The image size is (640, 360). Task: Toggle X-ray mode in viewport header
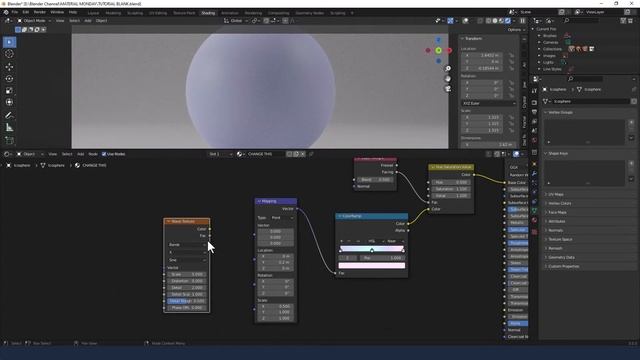(480, 20)
